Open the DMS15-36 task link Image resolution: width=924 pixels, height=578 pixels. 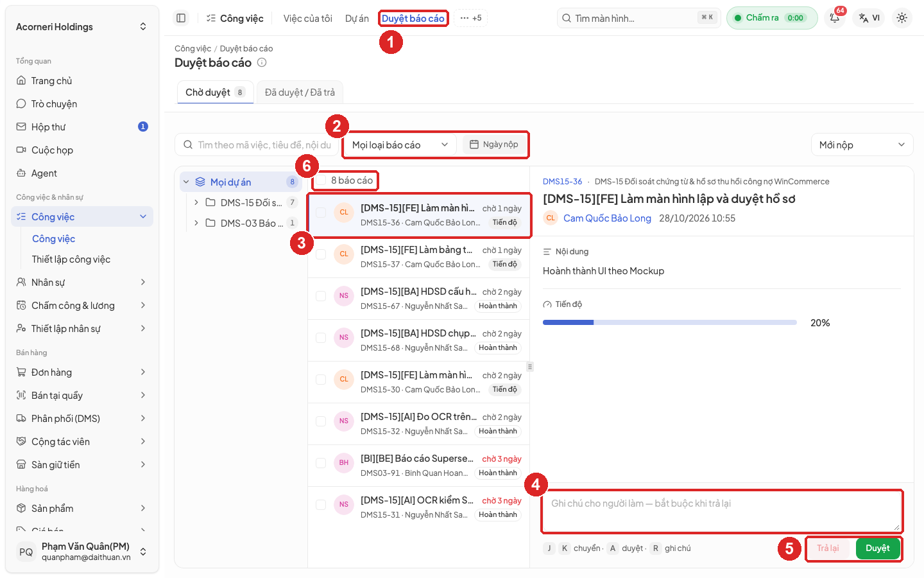(562, 182)
